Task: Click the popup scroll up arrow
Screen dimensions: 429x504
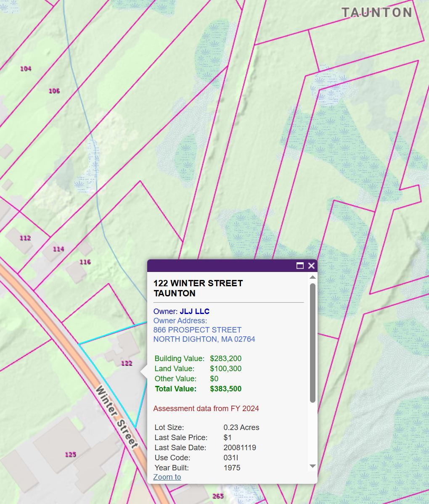Action: (x=312, y=277)
